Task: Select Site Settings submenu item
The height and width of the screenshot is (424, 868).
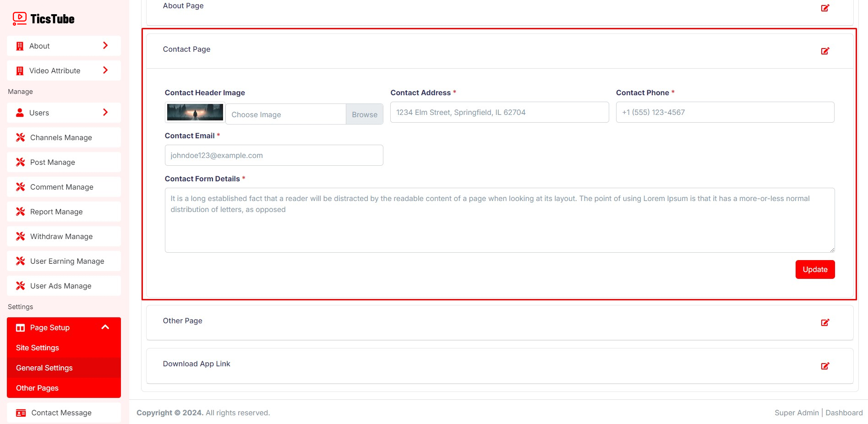Action: click(38, 348)
